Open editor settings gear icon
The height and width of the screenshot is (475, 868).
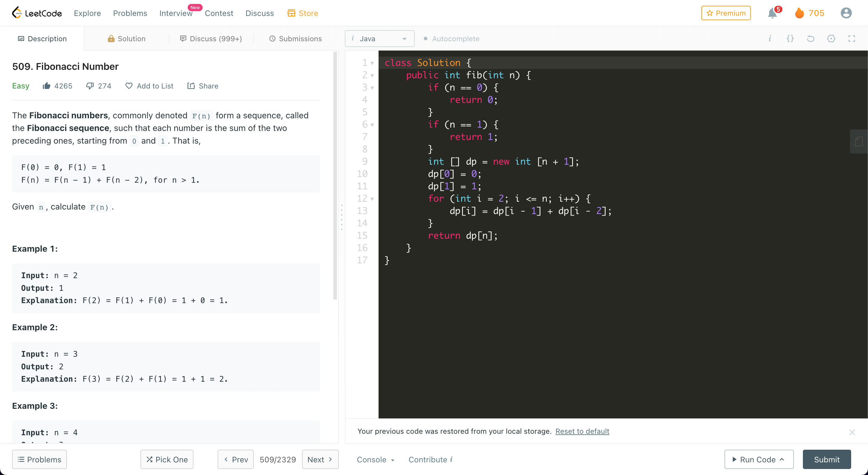(831, 39)
